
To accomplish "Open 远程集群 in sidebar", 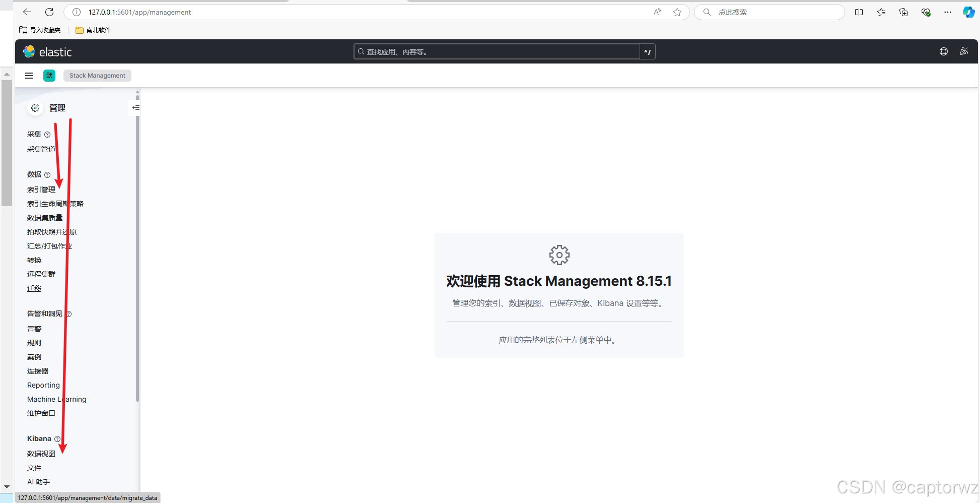I will (x=41, y=274).
